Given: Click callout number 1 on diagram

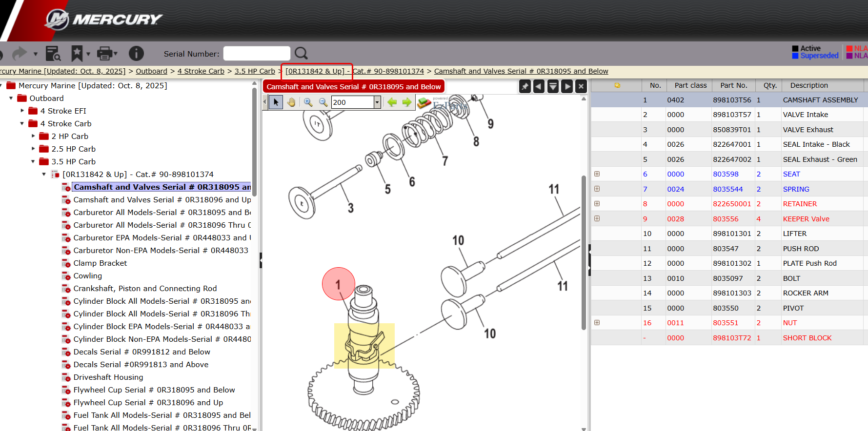Looking at the screenshot, I should click(338, 284).
